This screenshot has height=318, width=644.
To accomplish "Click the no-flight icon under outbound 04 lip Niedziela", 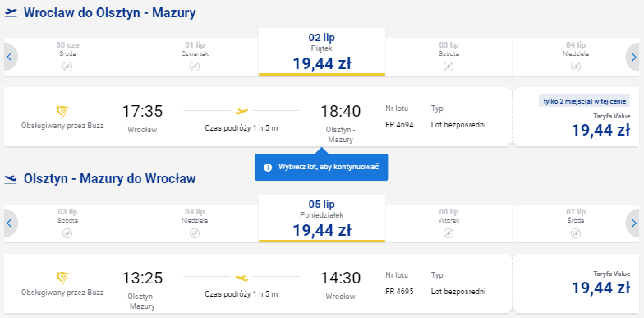I will [576, 67].
